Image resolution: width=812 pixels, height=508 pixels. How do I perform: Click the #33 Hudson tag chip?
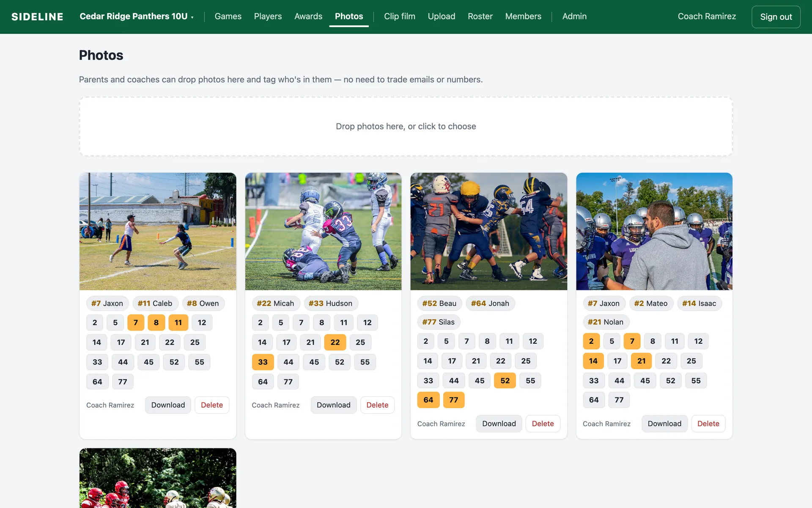pyautogui.click(x=331, y=304)
